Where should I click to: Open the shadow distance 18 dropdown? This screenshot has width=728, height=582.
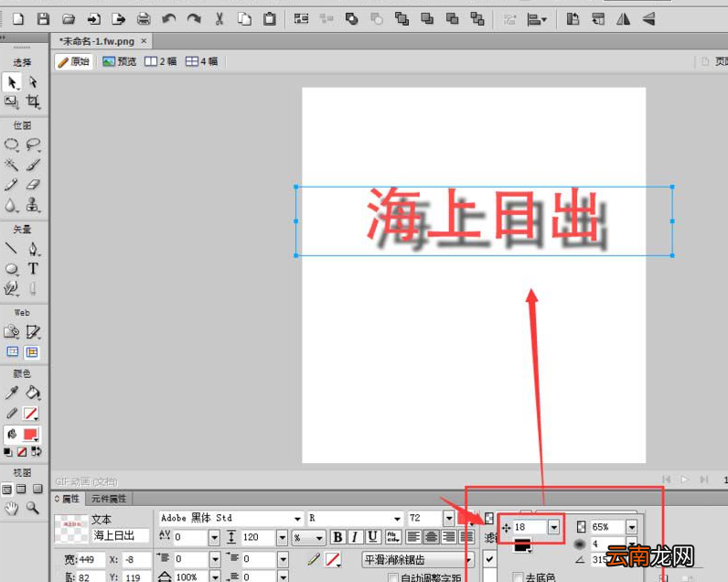(x=554, y=527)
